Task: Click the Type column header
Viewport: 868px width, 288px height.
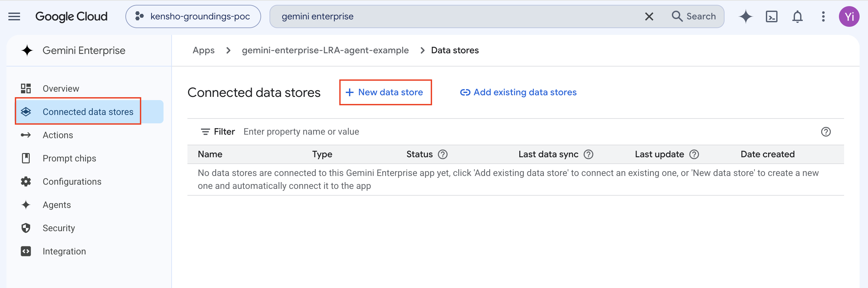Action: (x=322, y=154)
